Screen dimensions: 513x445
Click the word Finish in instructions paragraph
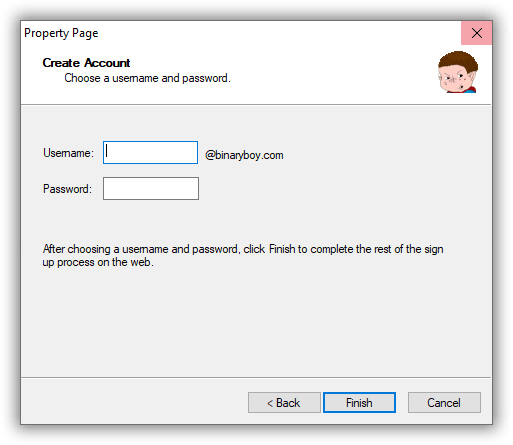click(x=282, y=249)
